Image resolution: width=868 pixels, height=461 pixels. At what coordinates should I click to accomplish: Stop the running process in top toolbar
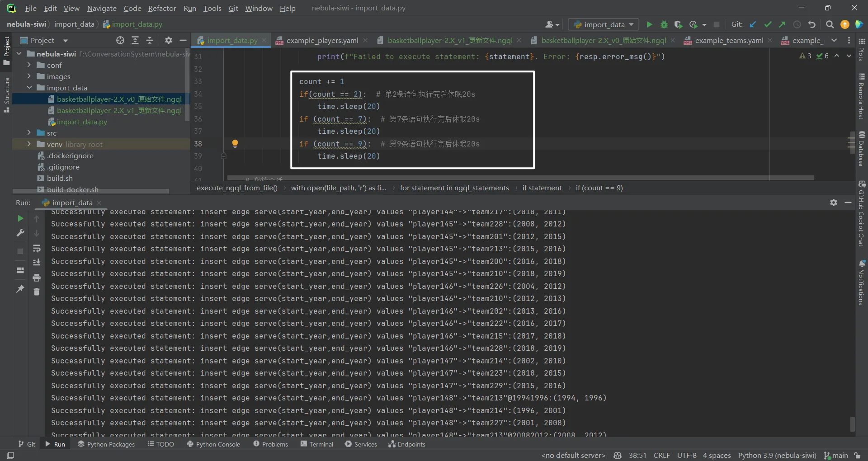coord(717,24)
